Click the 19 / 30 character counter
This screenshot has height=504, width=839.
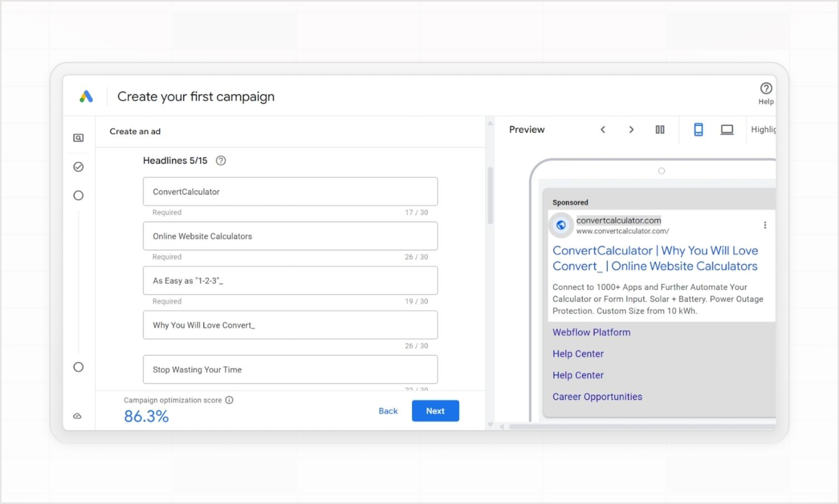[x=416, y=301]
